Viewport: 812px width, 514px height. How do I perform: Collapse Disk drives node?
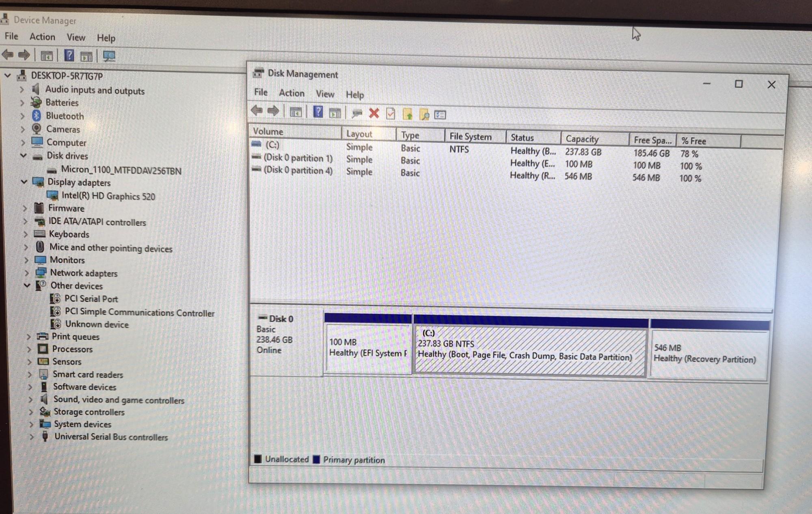click(24, 155)
